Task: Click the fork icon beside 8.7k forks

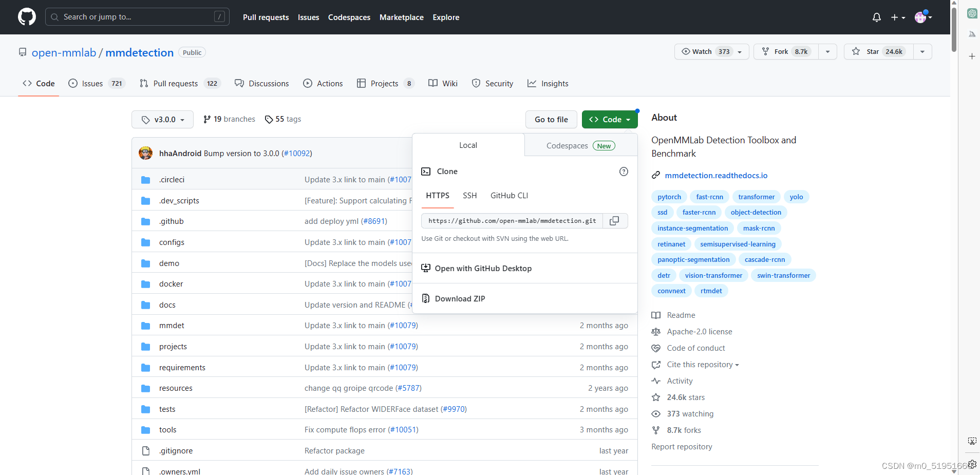Action: coord(656,430)
